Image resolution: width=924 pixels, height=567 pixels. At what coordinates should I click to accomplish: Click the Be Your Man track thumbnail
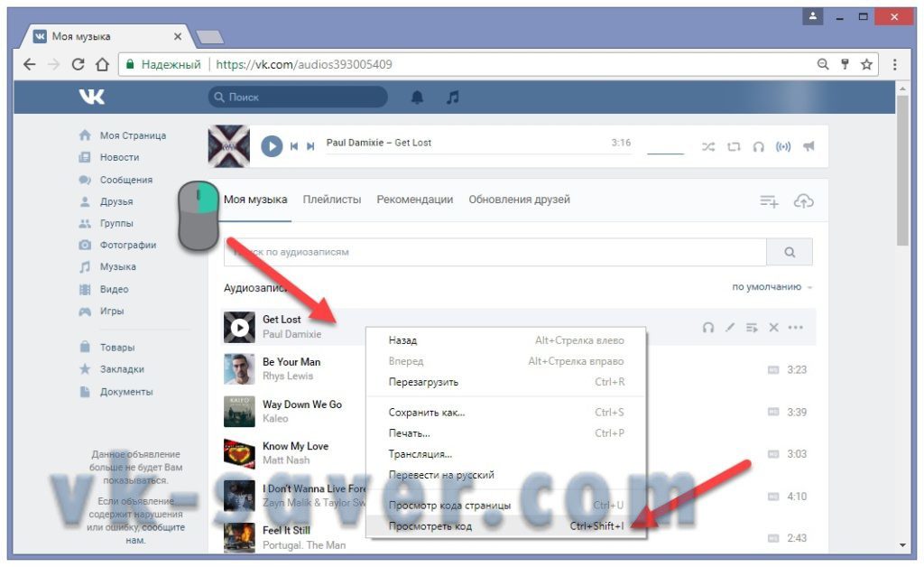(239, 369)
